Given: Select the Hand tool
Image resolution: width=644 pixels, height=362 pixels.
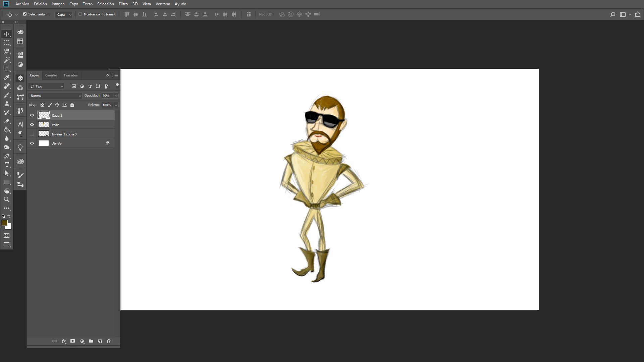Looking at the screenshot, I should pyautogui.click(x=7, y=191).
